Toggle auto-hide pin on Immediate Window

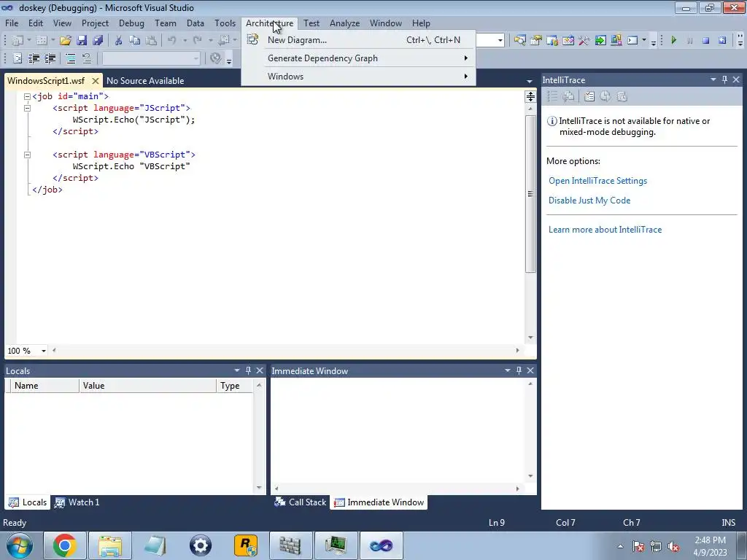519,370
